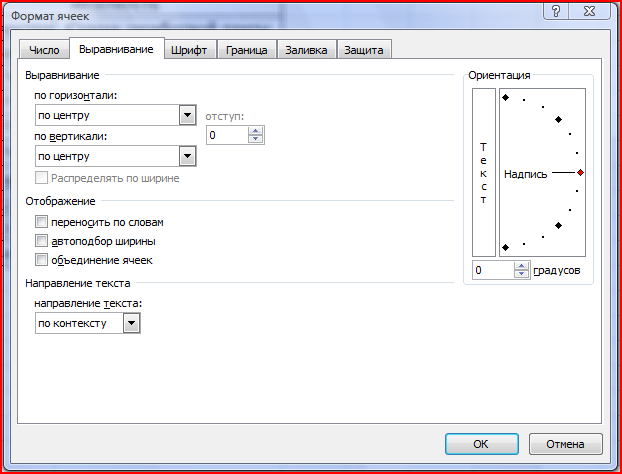Decrease градусов value with down arrow
The height and width of the screenshot is (474, 622).
click(522, 274)
